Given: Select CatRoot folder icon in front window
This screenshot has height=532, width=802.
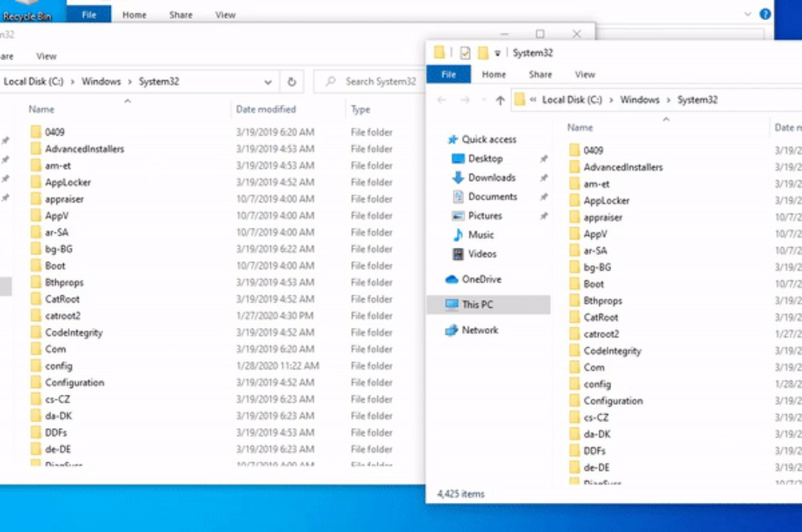Looking at the screenshot, I should (x=574, y=318).
